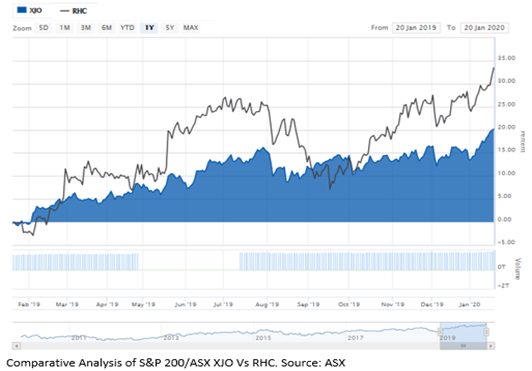Select the 1Y zoom range

click(x=149, y=28)
